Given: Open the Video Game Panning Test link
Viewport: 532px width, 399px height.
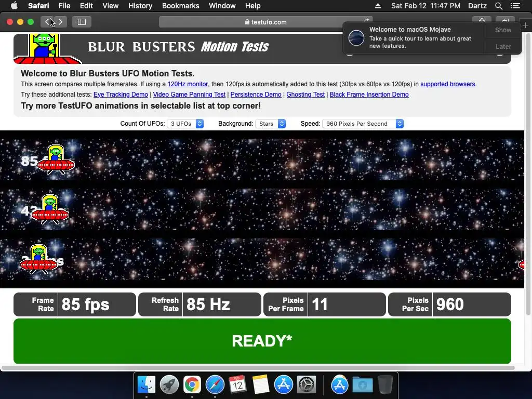Looking at the screenshot, I should click(189, 95).
